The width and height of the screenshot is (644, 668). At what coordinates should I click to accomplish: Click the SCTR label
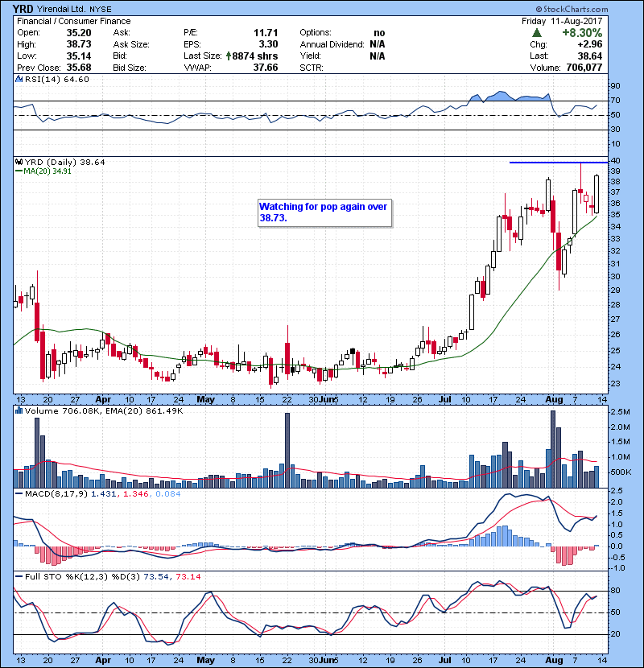pyautogui.click(x=312, y=68)
